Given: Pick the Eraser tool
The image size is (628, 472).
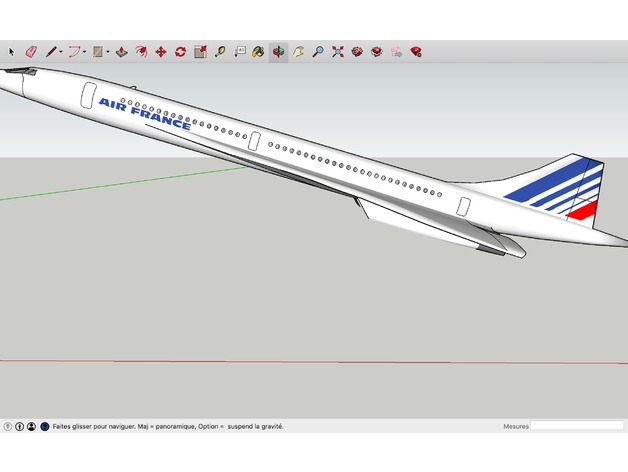Looking at the screenshot, I should pyautogui.click(x=31, y=52).
